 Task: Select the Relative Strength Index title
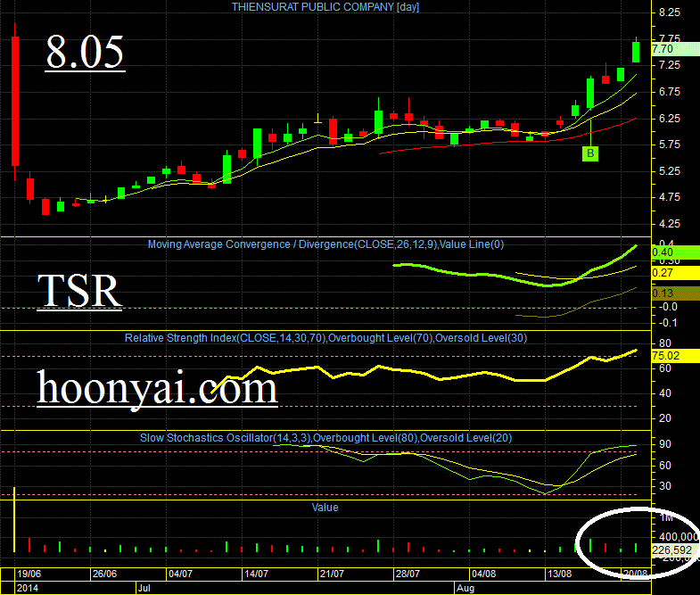point(325,338)
